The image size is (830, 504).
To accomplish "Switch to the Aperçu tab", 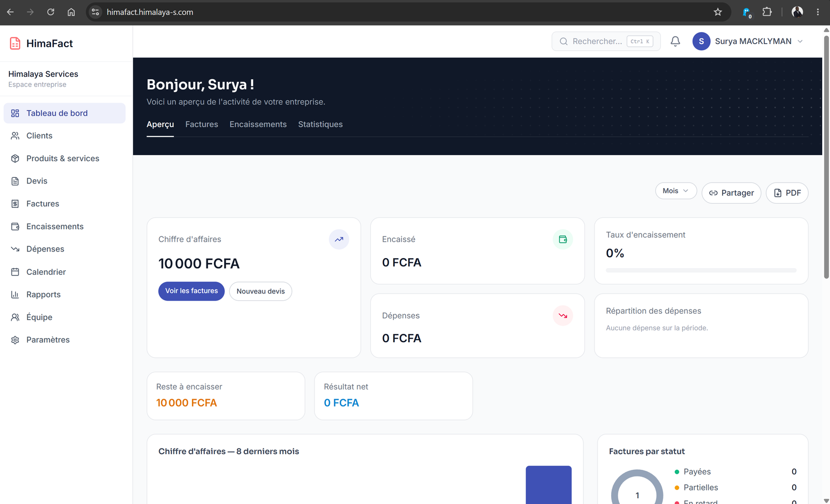I will pyautogui.click(x=160, y=124).
